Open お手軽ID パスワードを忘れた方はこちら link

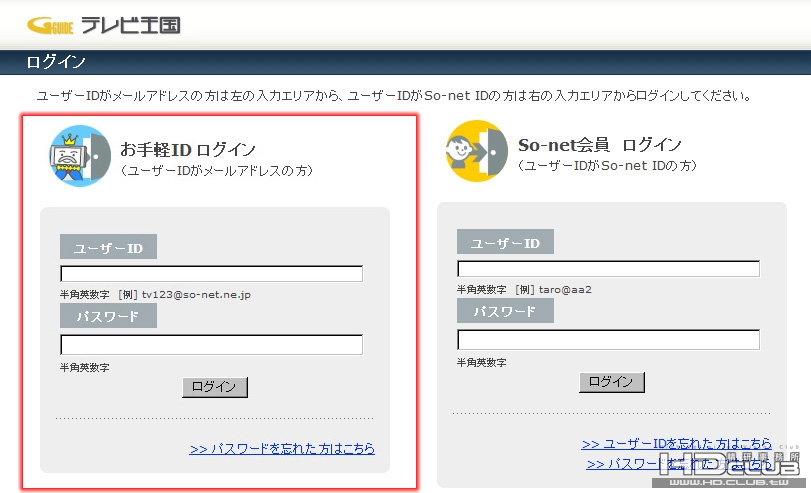[x=282, y=449]
